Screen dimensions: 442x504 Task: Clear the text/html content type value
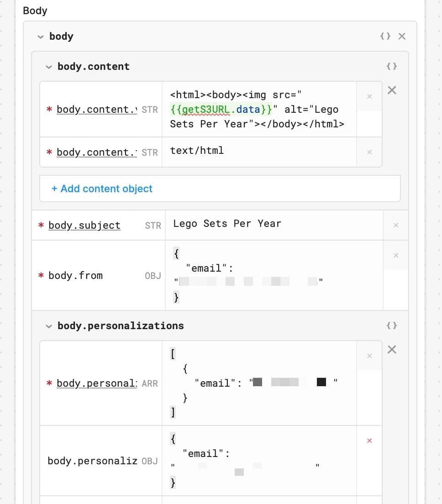(x=369, y=152)
